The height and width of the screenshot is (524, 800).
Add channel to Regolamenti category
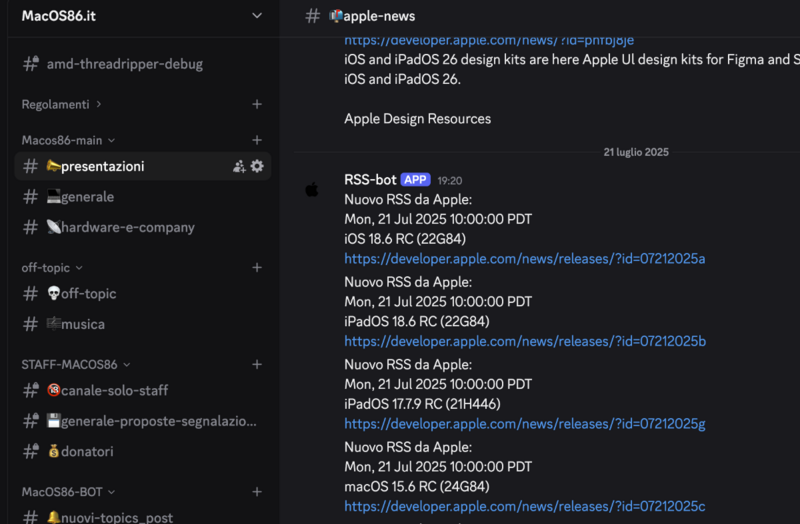coord(257,104)
